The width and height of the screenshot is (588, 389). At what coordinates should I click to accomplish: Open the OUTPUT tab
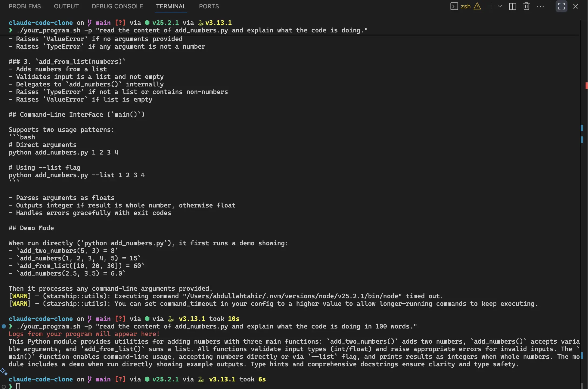click(x=66, y=6)
